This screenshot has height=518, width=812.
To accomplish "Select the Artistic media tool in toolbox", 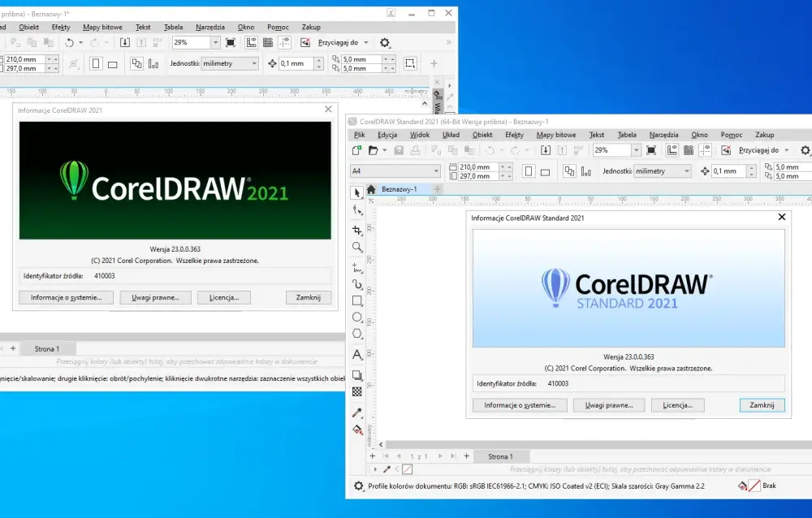I will (356, 284).
